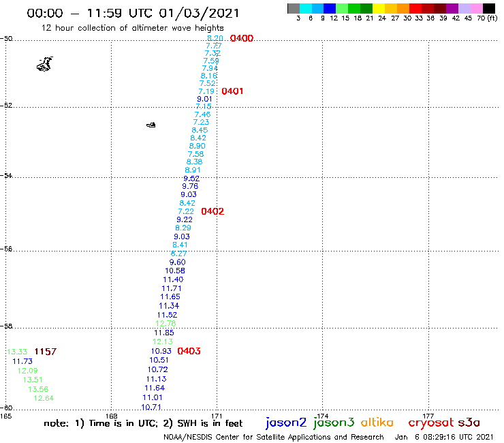This screenshot has width=504, height=443.
Task: Click the green wave height value 13.33
Action: click(17, 352)
